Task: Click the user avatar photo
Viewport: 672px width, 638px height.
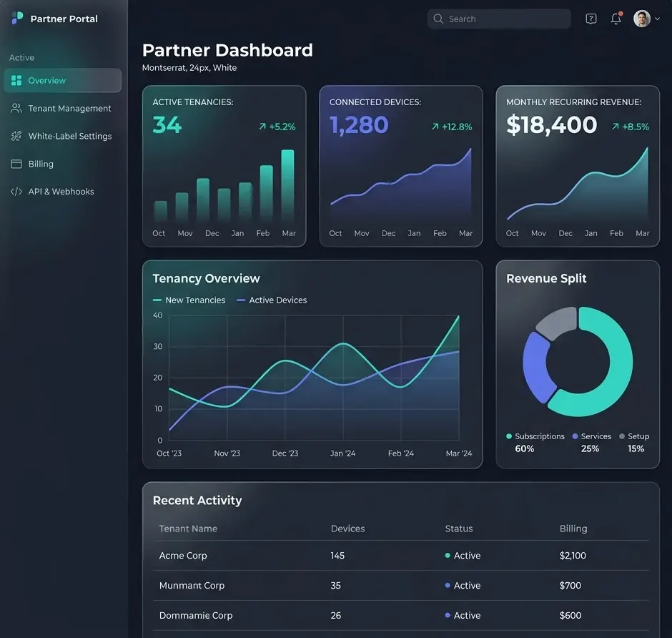Action: [641, 19]
